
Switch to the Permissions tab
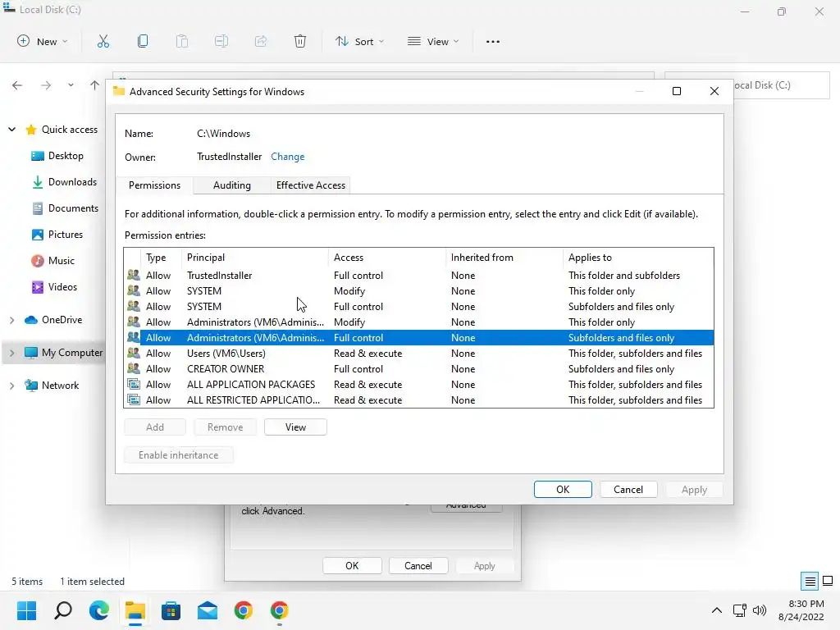154,185
